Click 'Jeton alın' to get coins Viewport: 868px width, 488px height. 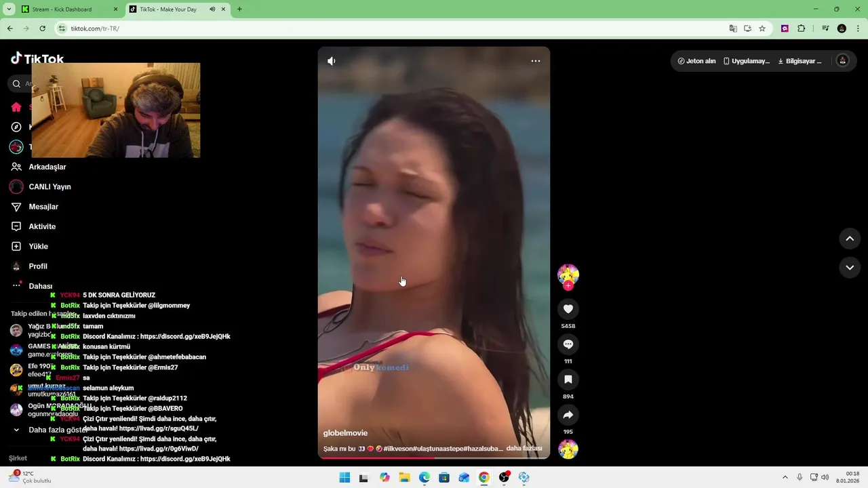pyautogui.click(x=696, y=61)
